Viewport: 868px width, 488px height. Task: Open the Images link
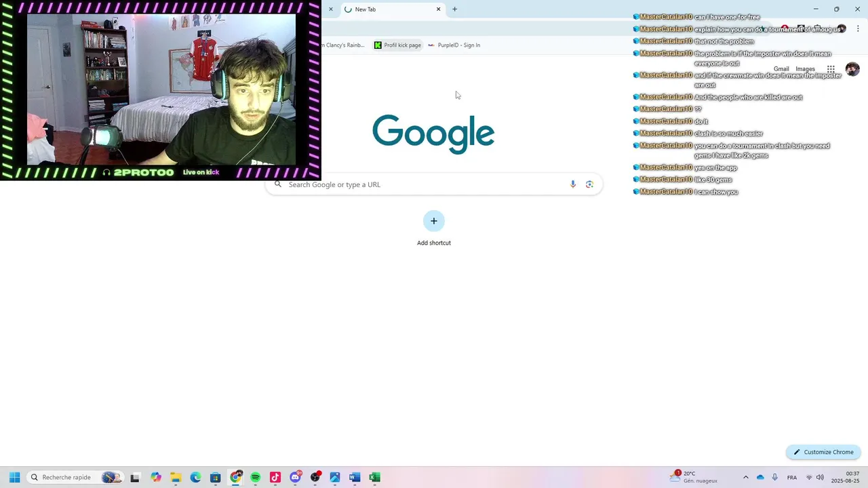pos(805,69)
